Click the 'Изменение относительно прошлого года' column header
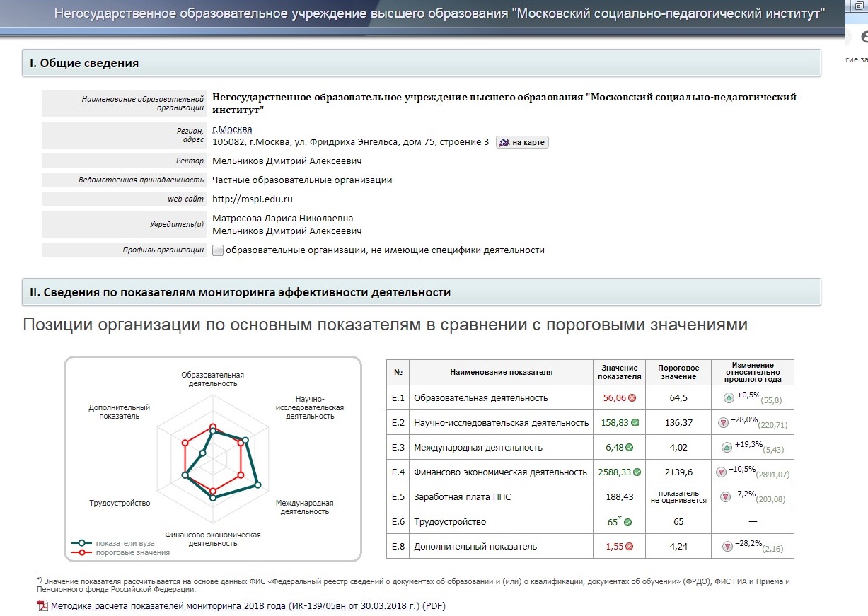The height and width of the screenshot is (616, 868). pos(752,372)
